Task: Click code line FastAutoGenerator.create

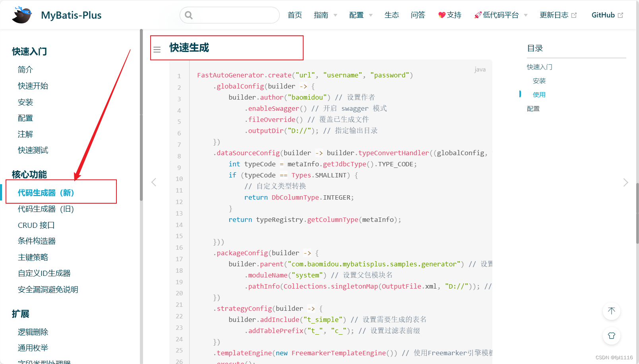Action: [305, 75]
